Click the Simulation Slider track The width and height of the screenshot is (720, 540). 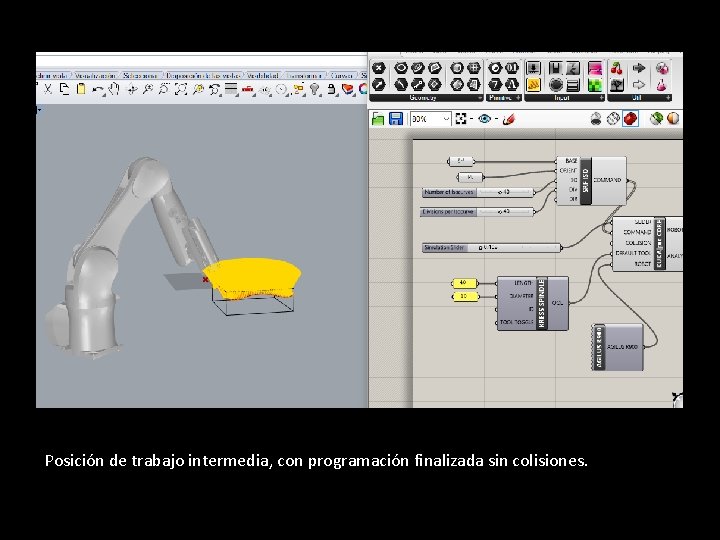click(513, 248)
